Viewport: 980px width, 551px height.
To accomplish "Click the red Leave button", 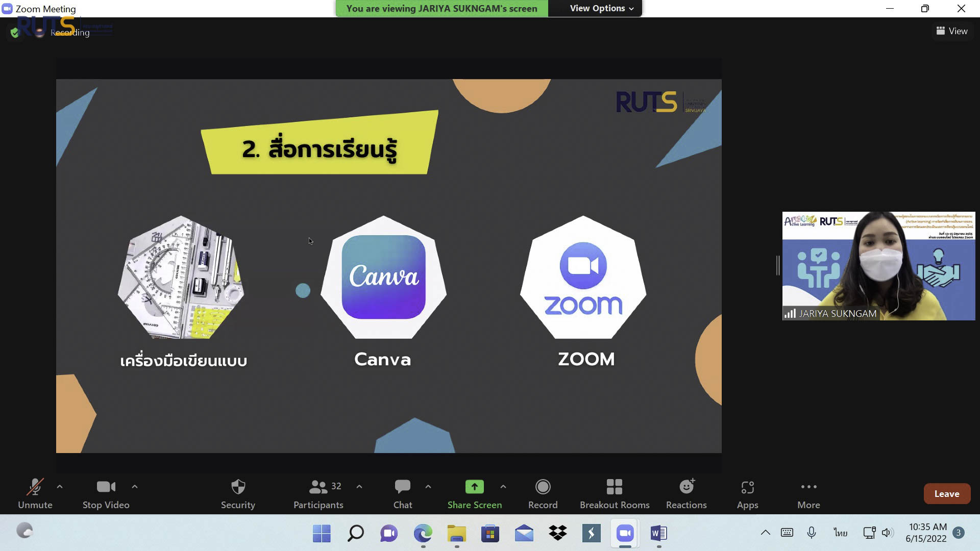I will tap(947, 493).
